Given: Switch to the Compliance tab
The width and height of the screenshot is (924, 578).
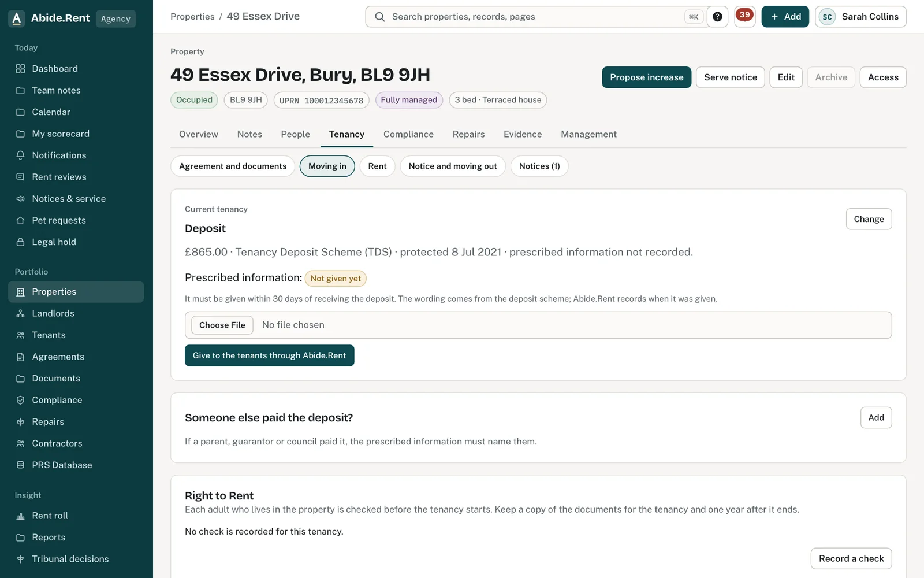Looking at the screenshot, I should 408,134.
